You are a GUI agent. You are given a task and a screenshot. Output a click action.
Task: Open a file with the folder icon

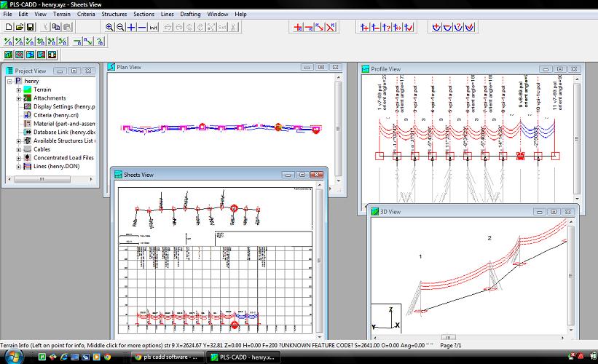[20, 27]
